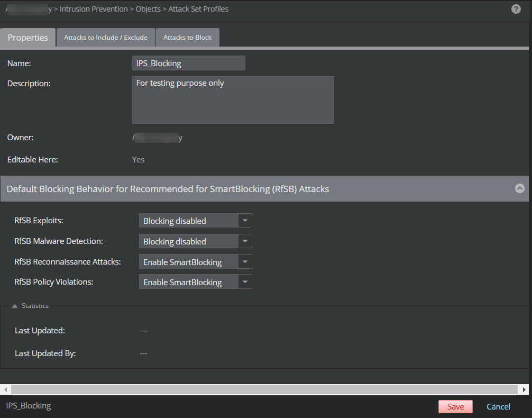The width and height of the screenshot is (532, 418).
Task: Click the RfSB Reconnaissance Attacks label
Action: 68,262
